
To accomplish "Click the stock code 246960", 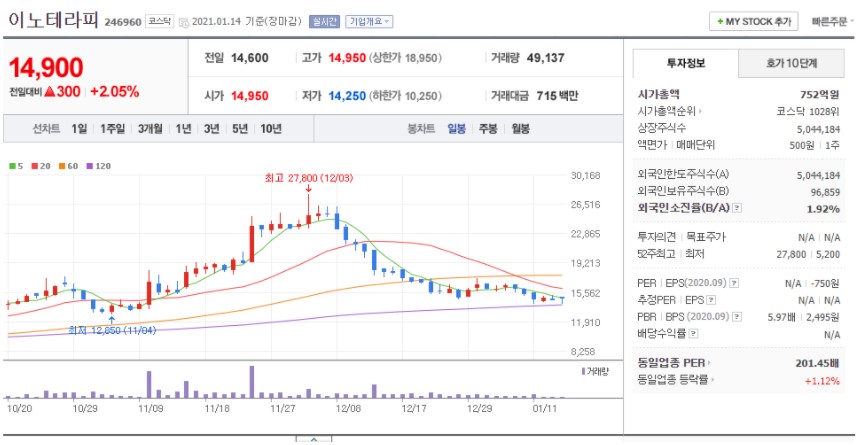I will (x=123, y=22).
